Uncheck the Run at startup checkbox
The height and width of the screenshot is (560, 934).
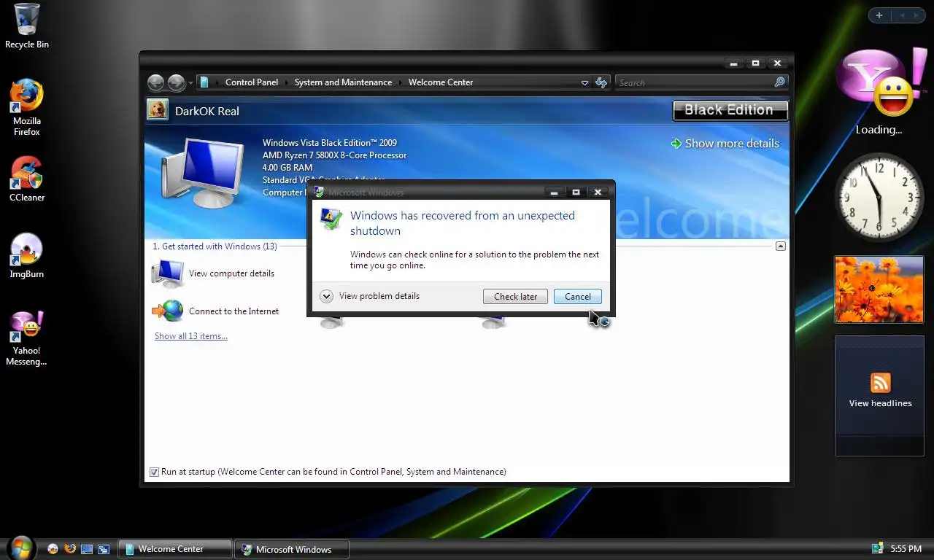point(154,472)
